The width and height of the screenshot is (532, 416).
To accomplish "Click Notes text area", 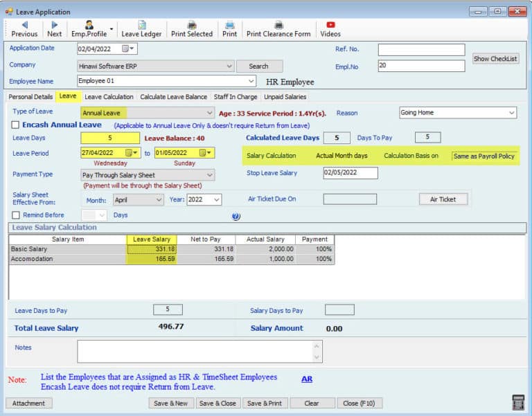I will 199,352.
